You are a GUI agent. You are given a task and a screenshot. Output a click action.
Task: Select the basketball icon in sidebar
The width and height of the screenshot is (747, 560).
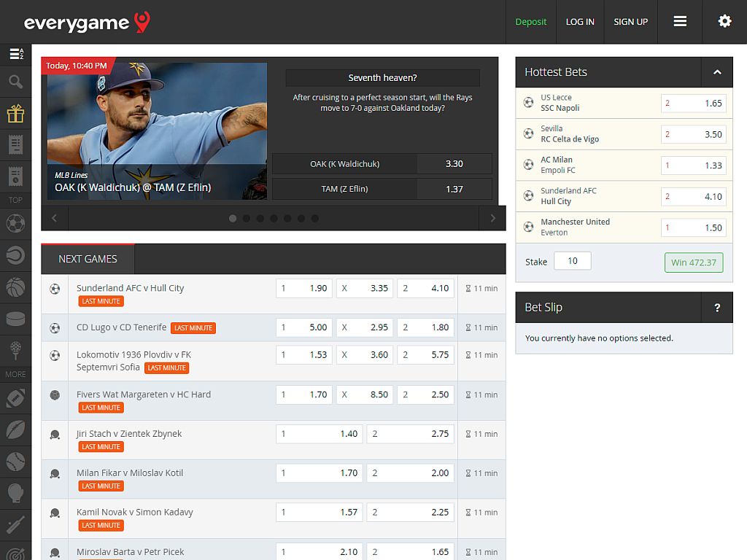point(15,287)
